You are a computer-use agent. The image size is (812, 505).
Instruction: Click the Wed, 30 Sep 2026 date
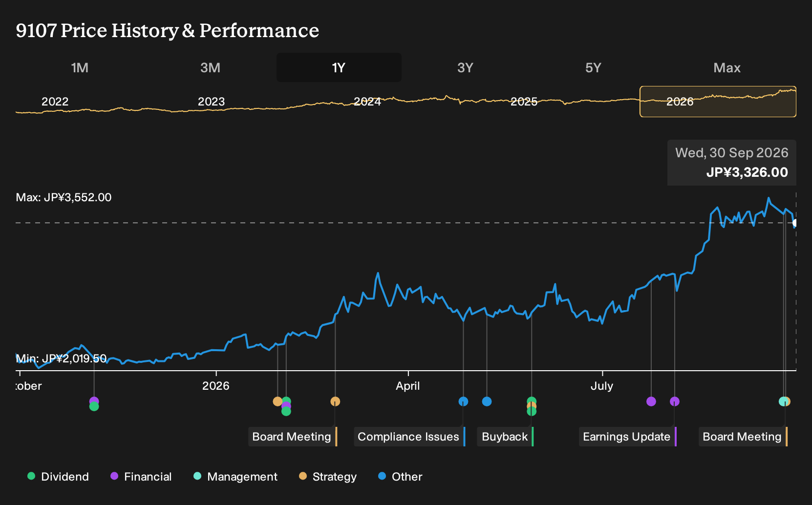point(732,153)
